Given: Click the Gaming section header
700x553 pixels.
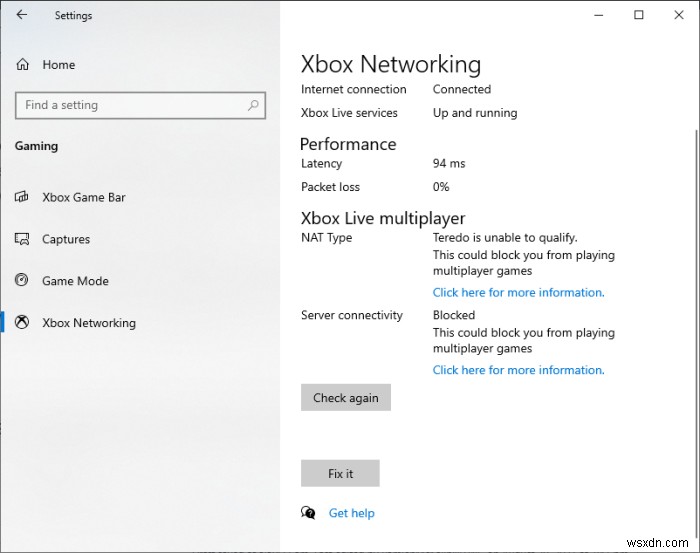Looking at the screenshot, I should pyautogui.click(x=36, y=146).
